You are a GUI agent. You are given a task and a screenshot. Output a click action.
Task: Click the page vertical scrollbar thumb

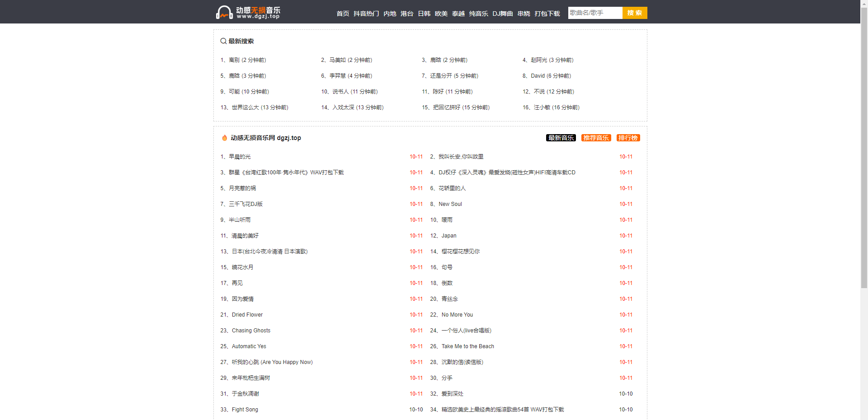coord(864,148)
